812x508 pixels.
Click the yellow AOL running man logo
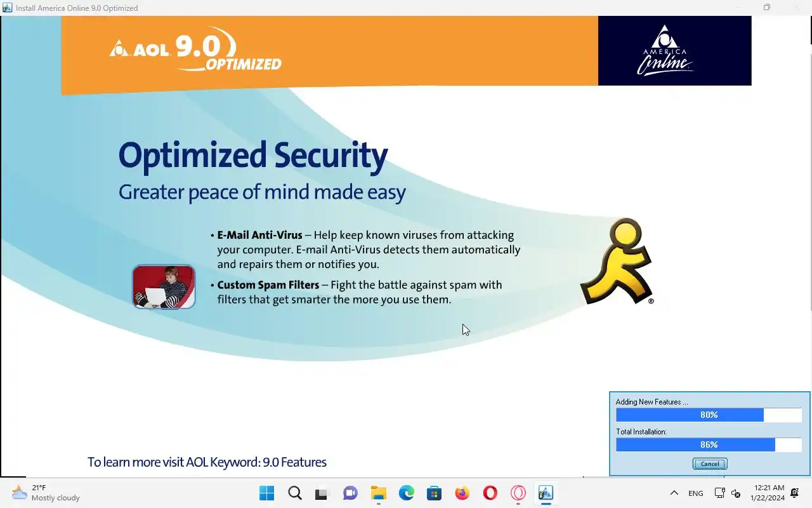click(617, 261)
